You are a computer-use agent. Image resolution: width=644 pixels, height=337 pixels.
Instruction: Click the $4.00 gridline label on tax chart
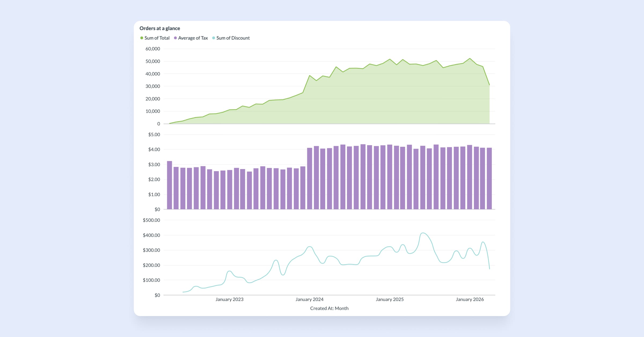pos(154,149)
